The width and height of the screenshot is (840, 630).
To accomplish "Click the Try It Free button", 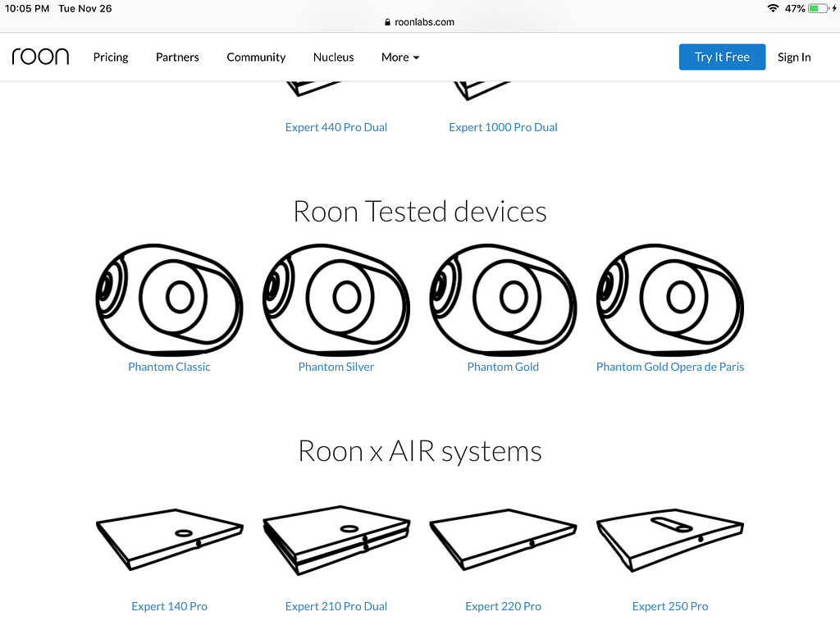I will coord(722,57).
